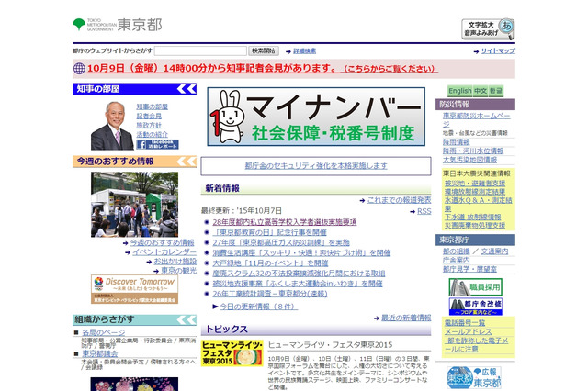Switch to the Korean language tab

pos(496,91)
